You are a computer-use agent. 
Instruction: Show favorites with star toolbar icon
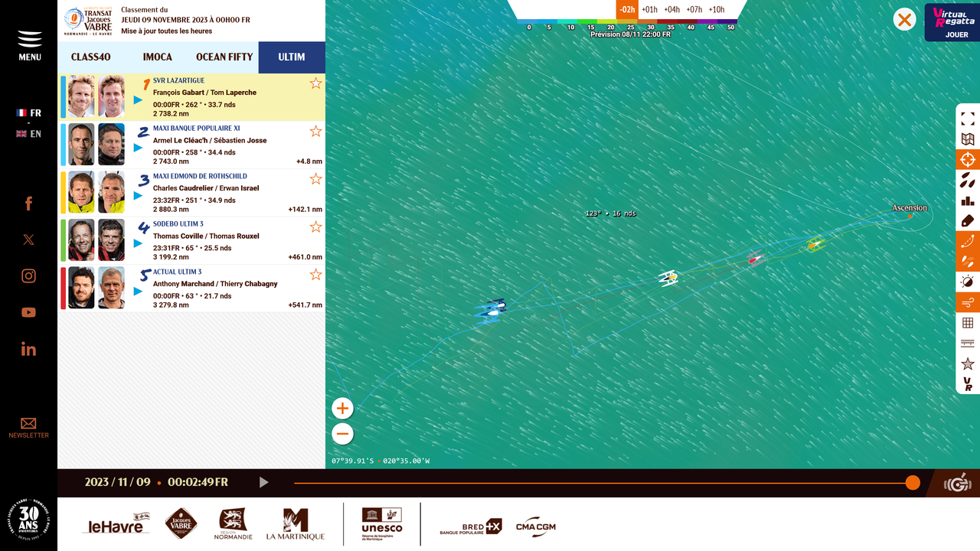968,364
